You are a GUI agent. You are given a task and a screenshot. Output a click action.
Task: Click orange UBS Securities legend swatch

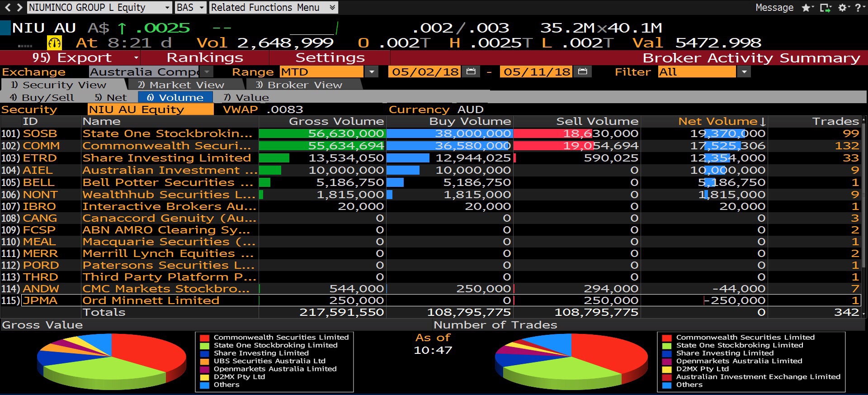click(205, 362)
